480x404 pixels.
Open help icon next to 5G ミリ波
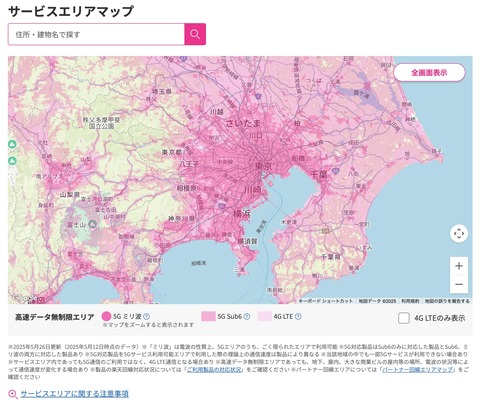[x=146, y=316]
